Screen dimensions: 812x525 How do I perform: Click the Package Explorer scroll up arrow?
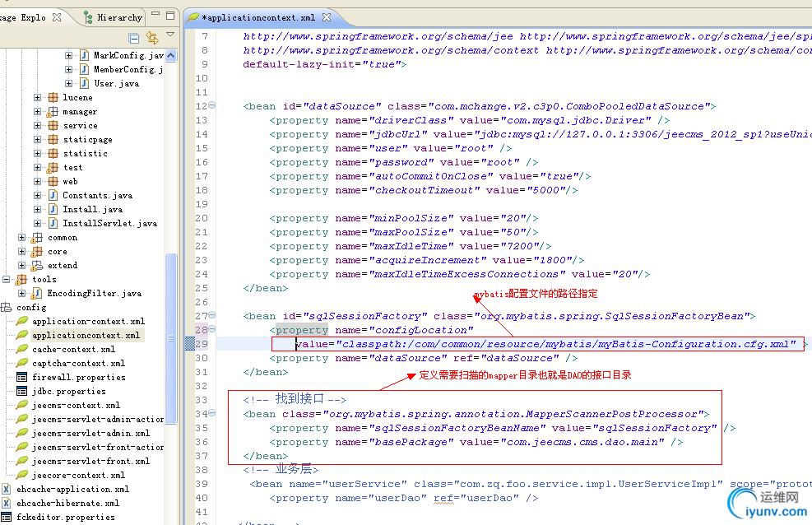[x=171, y=55]
